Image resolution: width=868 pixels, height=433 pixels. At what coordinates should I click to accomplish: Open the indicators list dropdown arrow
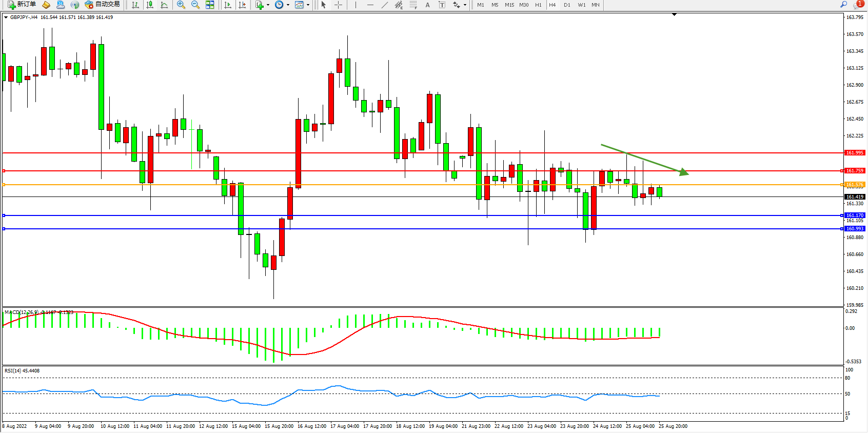[268, 5]
